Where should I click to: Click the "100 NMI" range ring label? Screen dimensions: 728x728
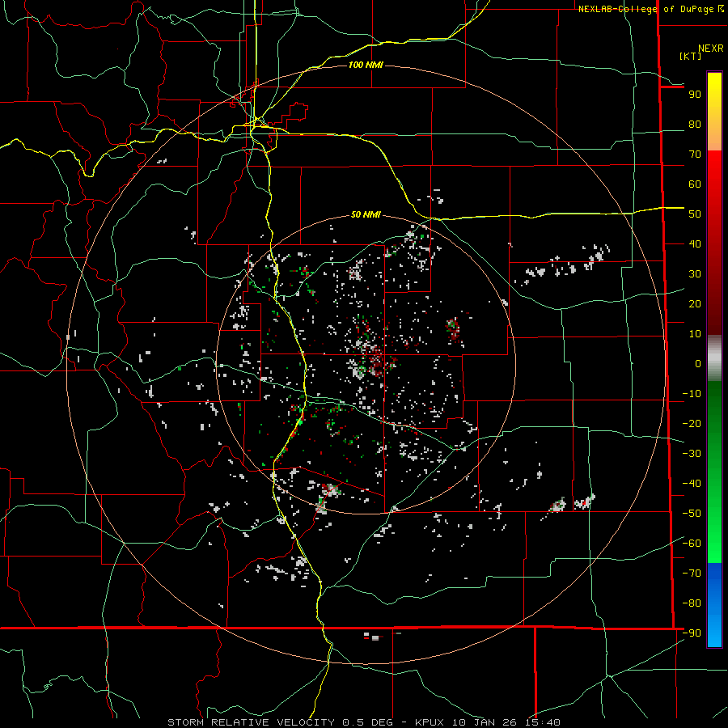(x=366, y=65)
